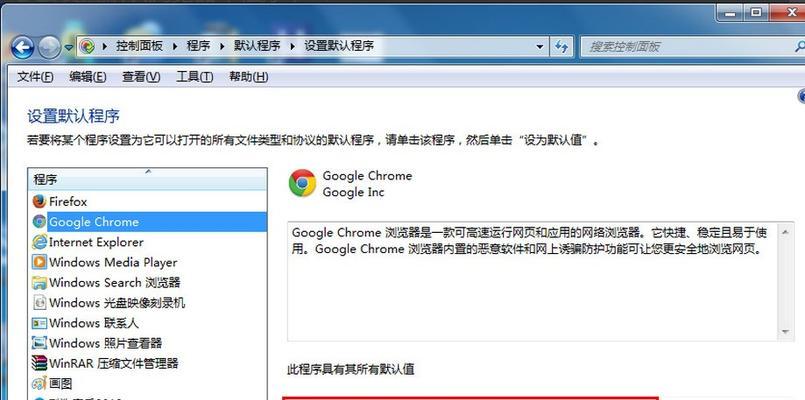This screenshot has height=400, width=805.
Task: Open the 文件(F) menu
Action: [x=35, y=77]
